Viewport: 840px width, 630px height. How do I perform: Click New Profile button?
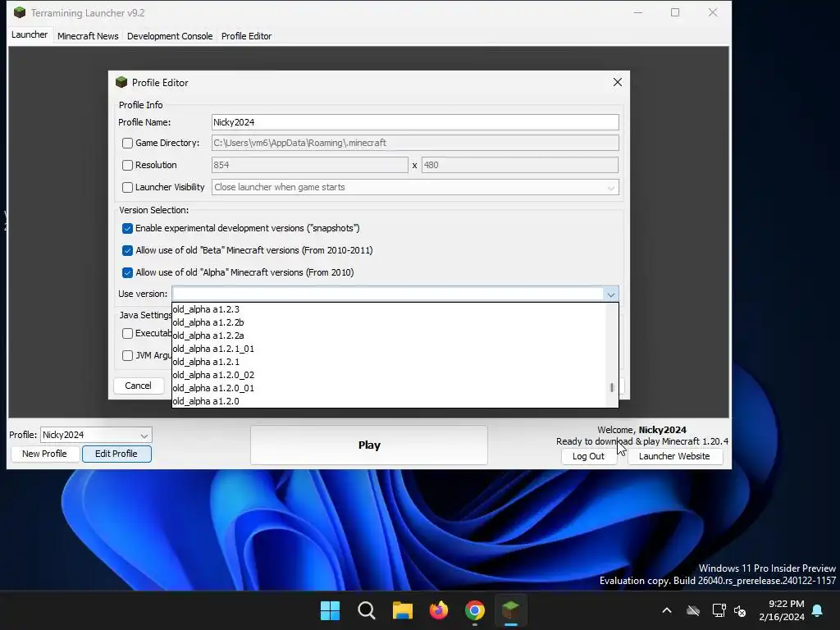coord(44,454)
